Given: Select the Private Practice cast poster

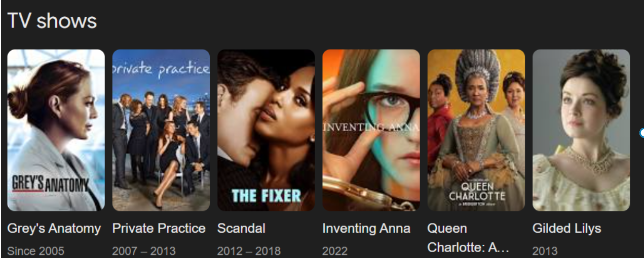Looking at the screenshot, I should pos(161,130).
